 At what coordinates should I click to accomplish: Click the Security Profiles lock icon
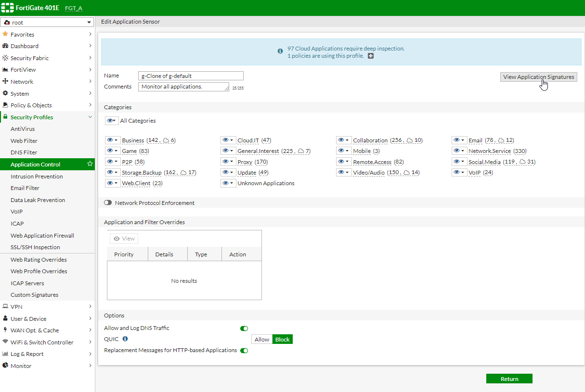click(x=5, y=117)
